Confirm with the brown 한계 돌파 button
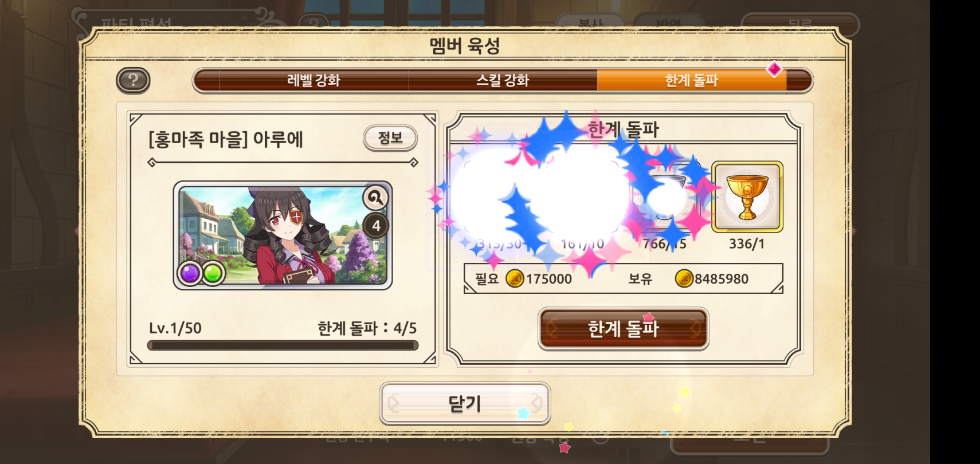The width and height of the screenshot is (980, 464). 624,329
